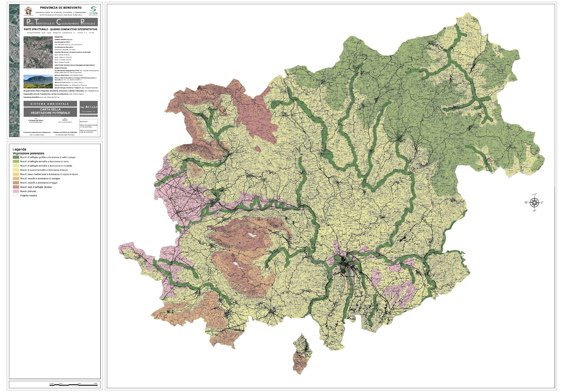Click 'geom. Donato Brillante' name
Image resolution: width=564 pixels, height=392 pixels.
tap(62, 55)
